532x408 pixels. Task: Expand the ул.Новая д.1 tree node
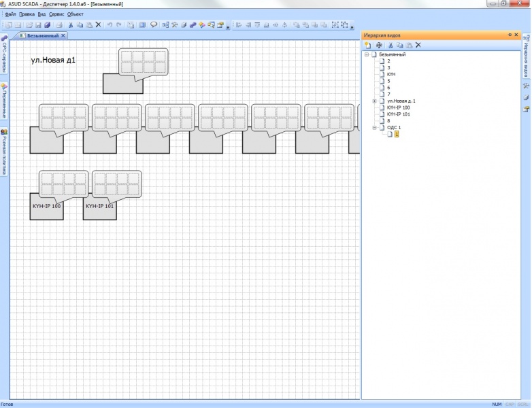[x=375, y=101]
